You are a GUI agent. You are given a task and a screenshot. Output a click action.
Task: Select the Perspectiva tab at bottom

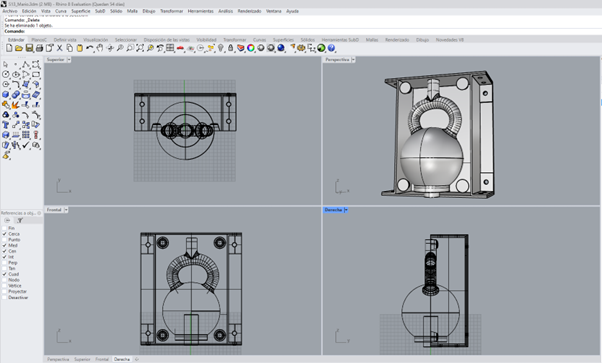point(58,359)
